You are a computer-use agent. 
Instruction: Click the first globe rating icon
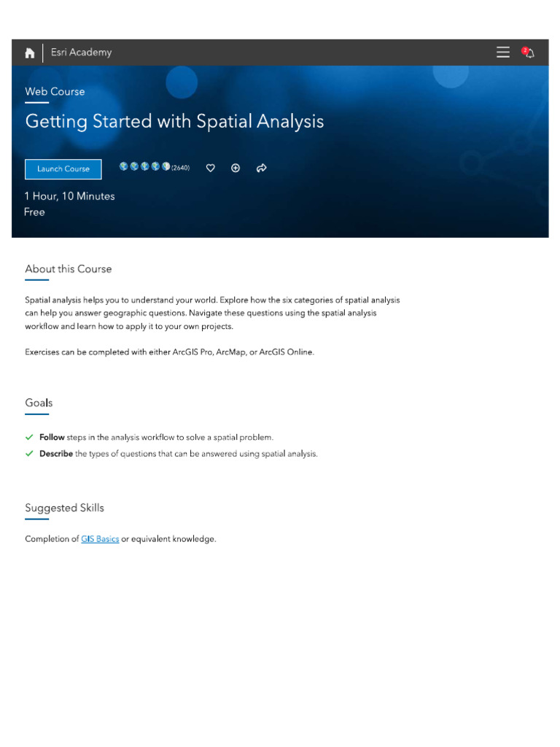(x=124, y=167)
